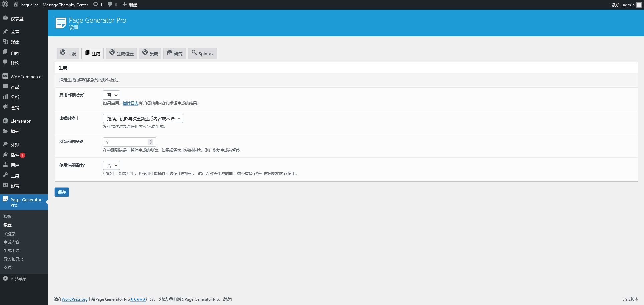Open the updates icon in admin bar
Image resolution: width=644 pixels, height=305 pixels.
coord(96,5)
